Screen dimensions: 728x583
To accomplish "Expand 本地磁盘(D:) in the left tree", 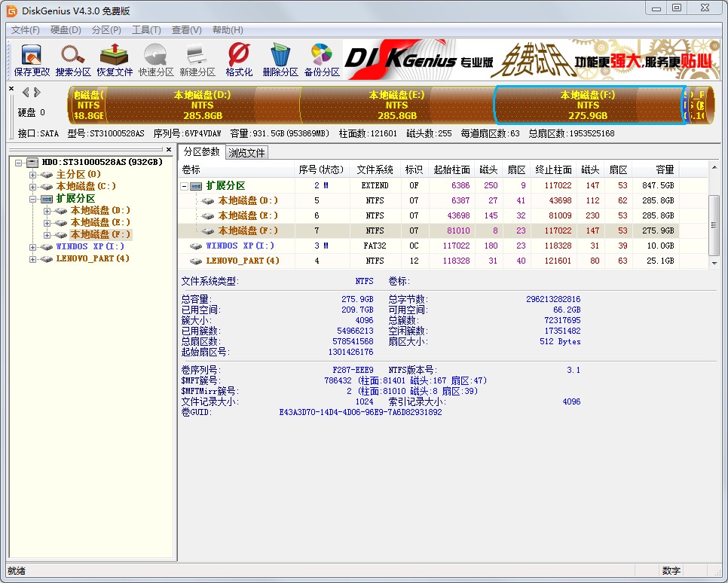I will click(x=47, y=211).
